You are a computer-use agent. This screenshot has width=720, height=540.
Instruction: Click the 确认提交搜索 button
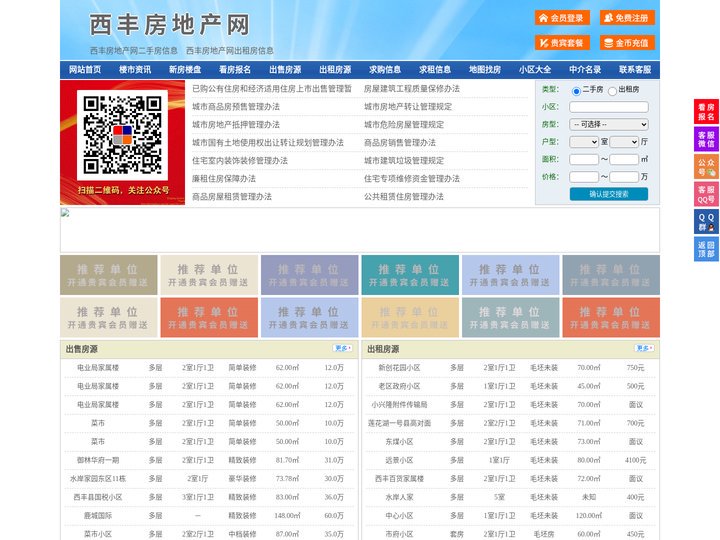(609, 194)
